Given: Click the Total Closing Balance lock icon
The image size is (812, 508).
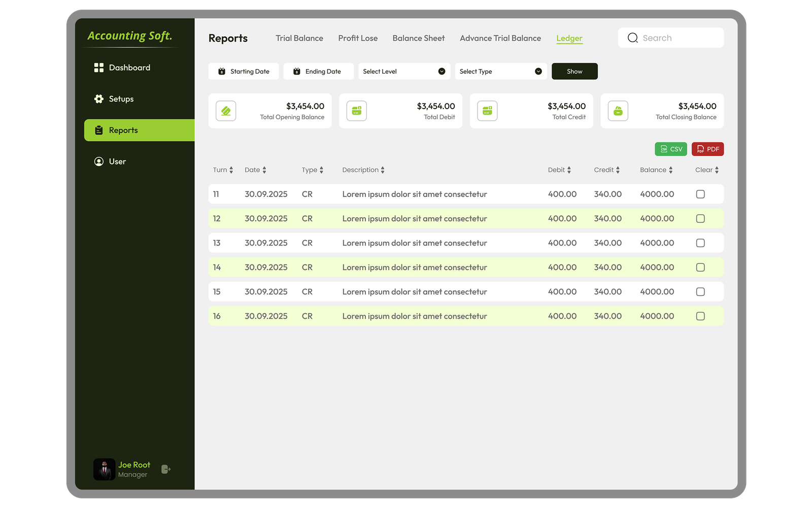Looking at the screenshot, I should point(618,111).
